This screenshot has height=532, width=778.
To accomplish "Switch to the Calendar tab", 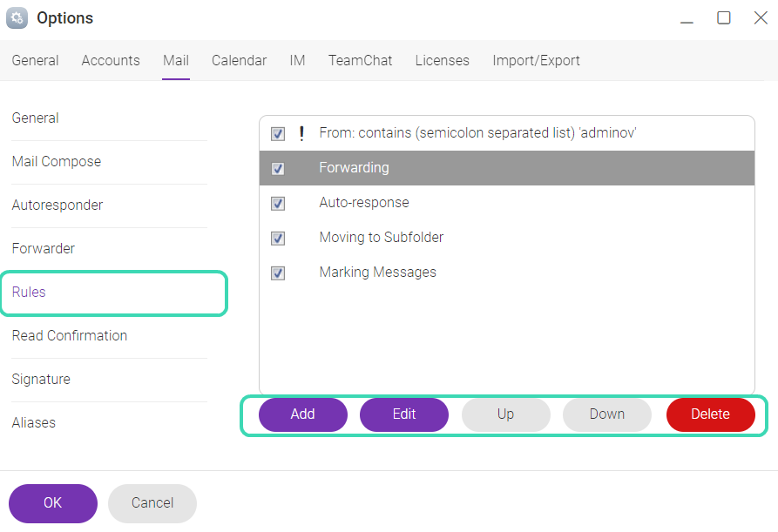I will pos(240,60).
